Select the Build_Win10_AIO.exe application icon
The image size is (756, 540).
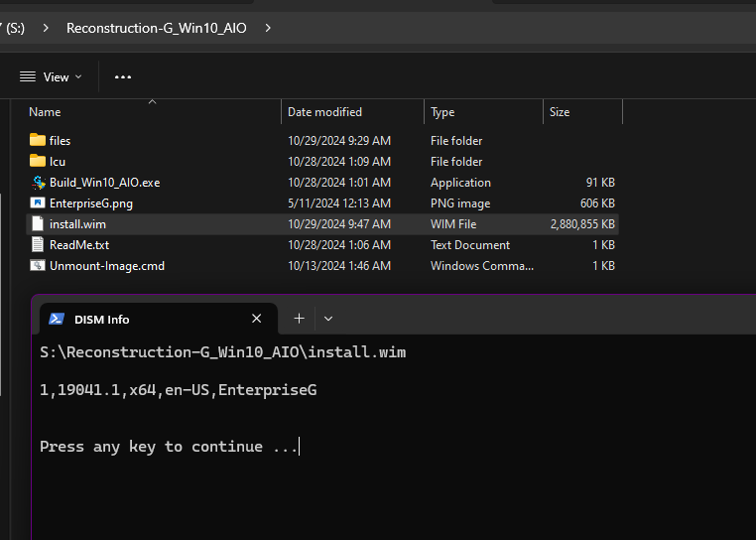38,183
